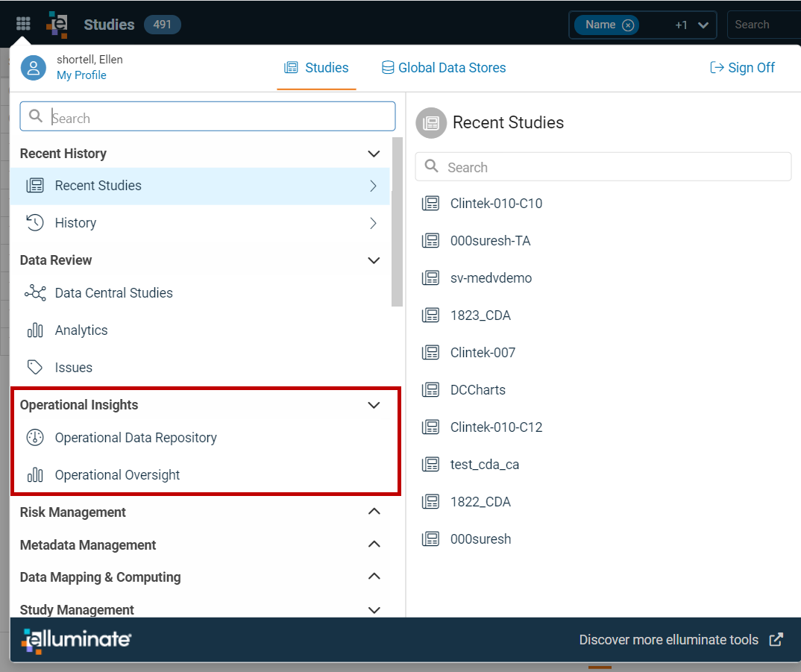Click the History clock icon
Viewport: 801px width, 672px height.
point(35,223)
